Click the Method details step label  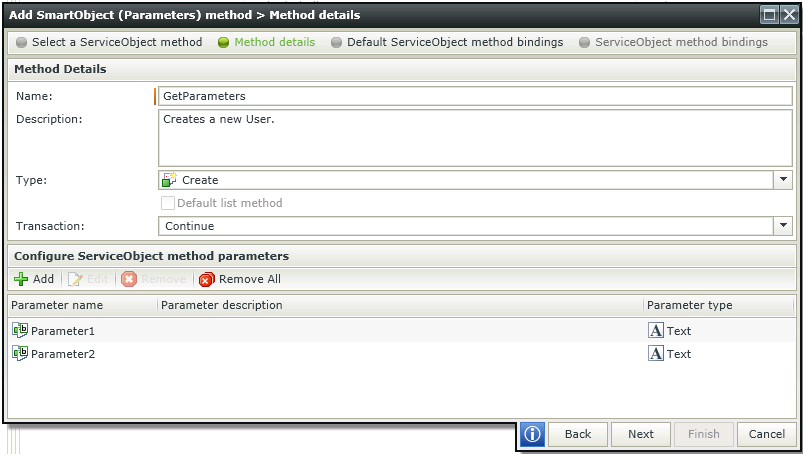coord(274,42)
